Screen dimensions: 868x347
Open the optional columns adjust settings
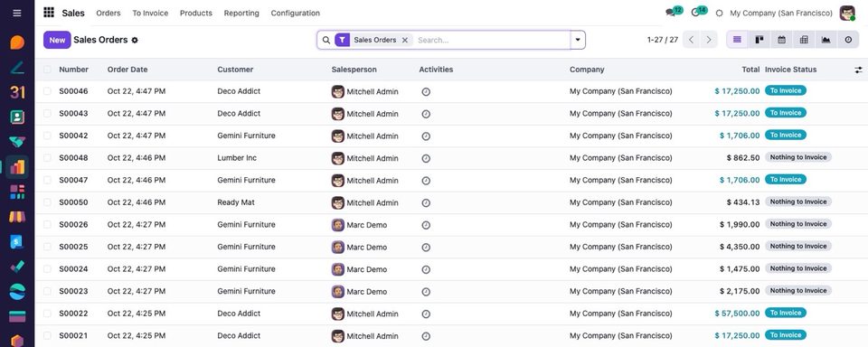tap(858, 70)
